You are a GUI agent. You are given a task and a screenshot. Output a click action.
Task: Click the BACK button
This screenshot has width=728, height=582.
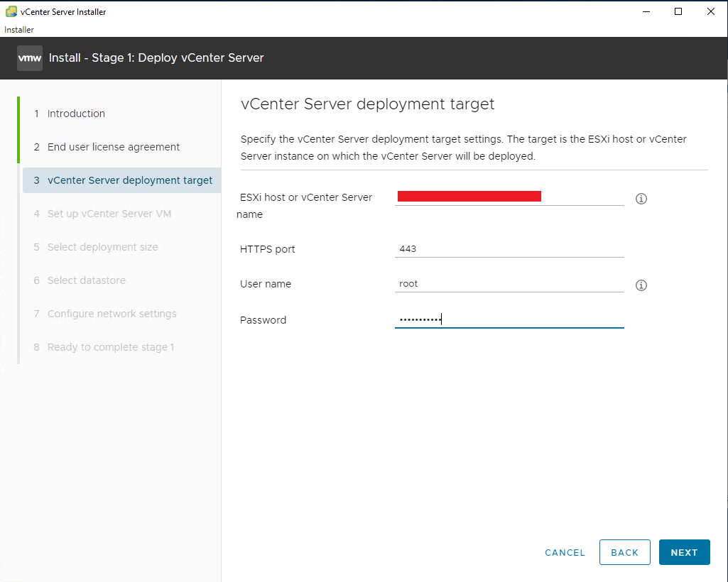pyautogui.click(x=624, y=552)
